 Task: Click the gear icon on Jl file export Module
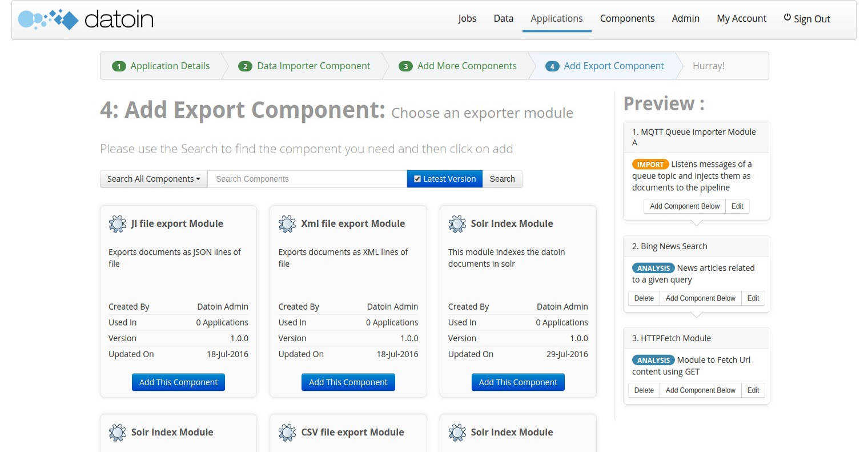coord(118,224)
